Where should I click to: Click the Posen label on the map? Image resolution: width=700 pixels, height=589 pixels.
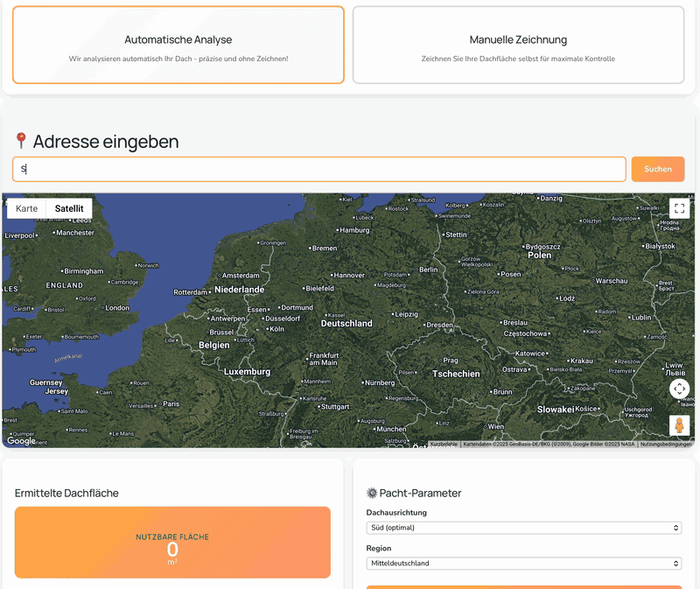[x=511, y=274]
